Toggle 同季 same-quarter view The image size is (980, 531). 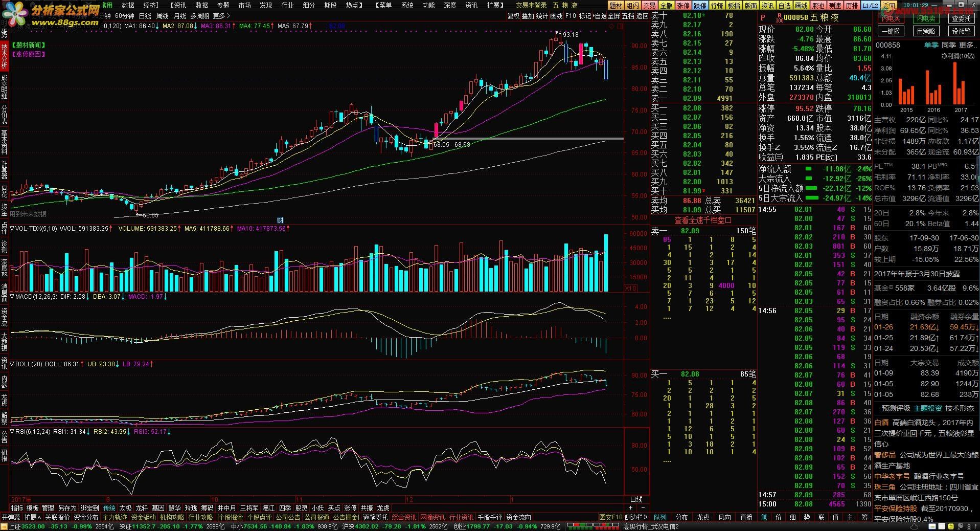[x=949, y=45]
